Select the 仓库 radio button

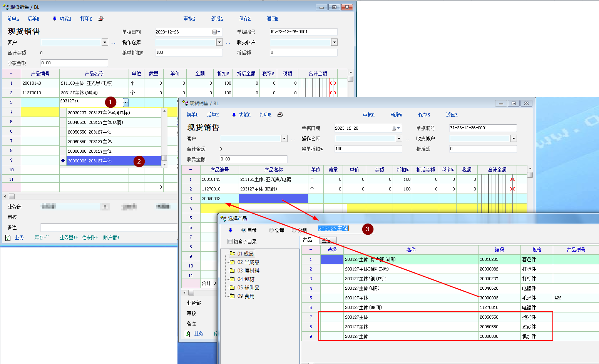[x=271, y=230]
